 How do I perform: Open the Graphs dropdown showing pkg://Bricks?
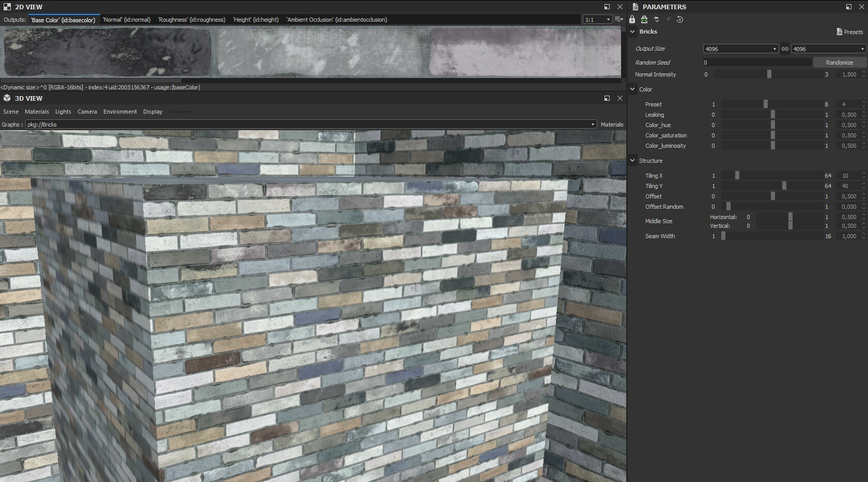[x=593, y=125]
